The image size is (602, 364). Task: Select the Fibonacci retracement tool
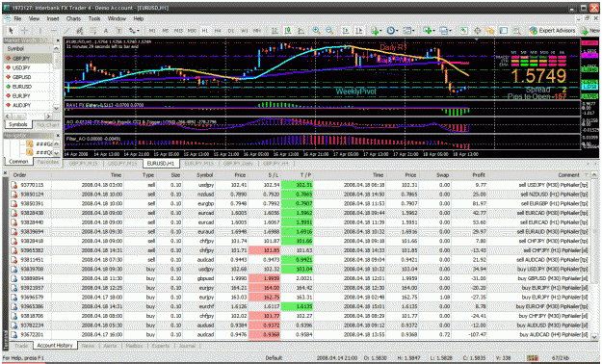pos(92,31)
